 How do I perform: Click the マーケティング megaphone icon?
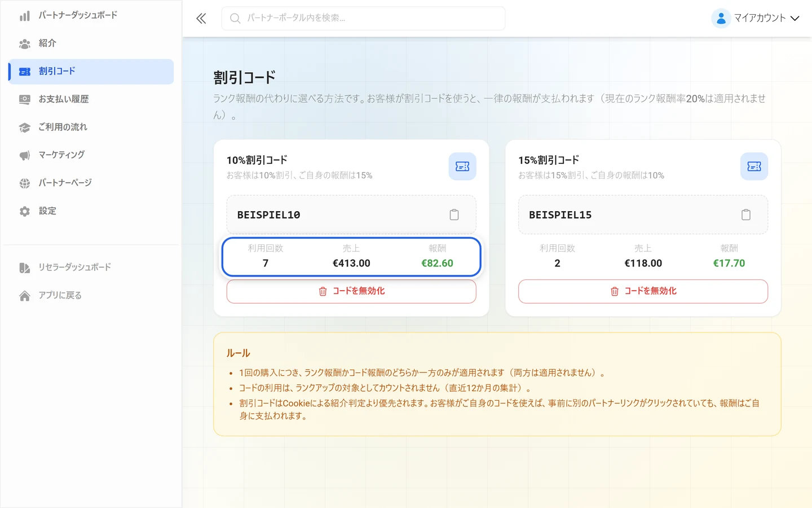coord(24,155)
